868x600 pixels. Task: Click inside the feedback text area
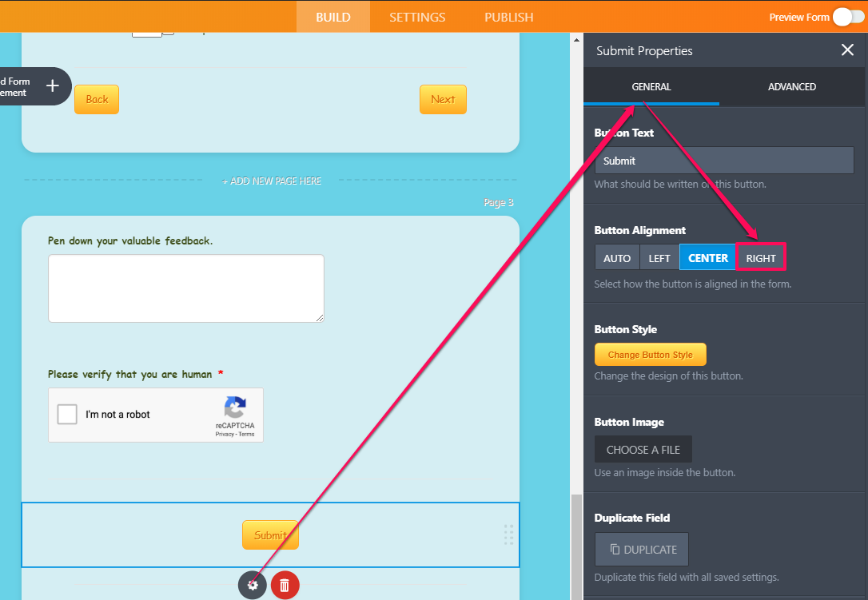coord(186,288)
